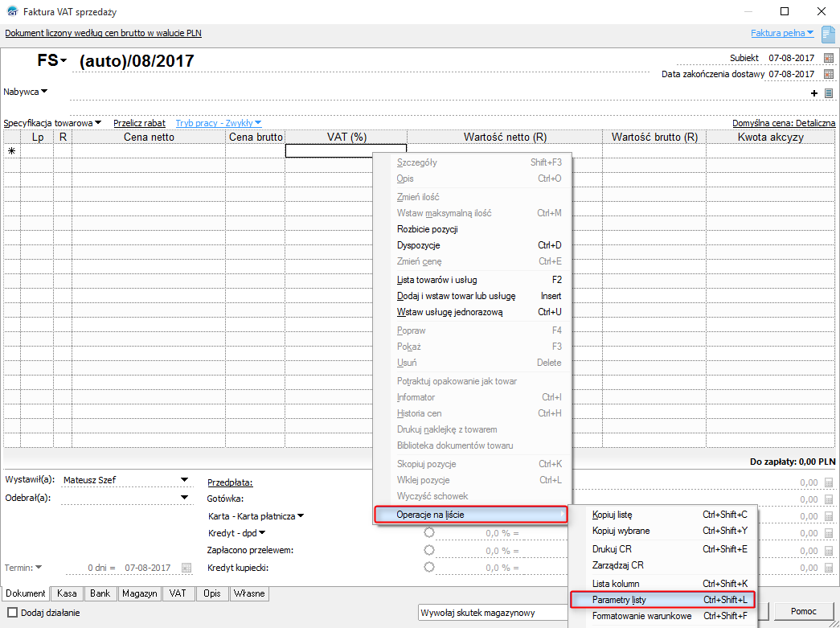Viewport: 840px width, 628px height.
Task: Choose Drukuj CR from submenu
Action: [x=662, y=548]
